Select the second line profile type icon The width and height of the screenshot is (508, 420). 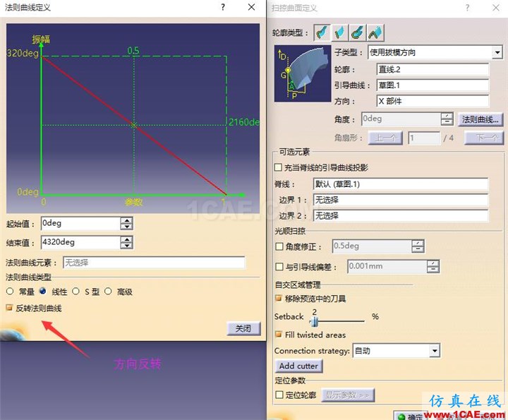[340, 32]
